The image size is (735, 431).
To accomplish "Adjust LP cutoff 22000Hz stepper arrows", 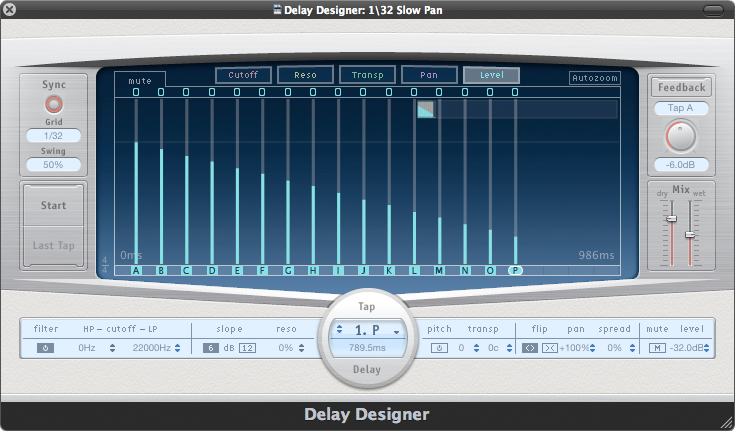I will (178, 348).
